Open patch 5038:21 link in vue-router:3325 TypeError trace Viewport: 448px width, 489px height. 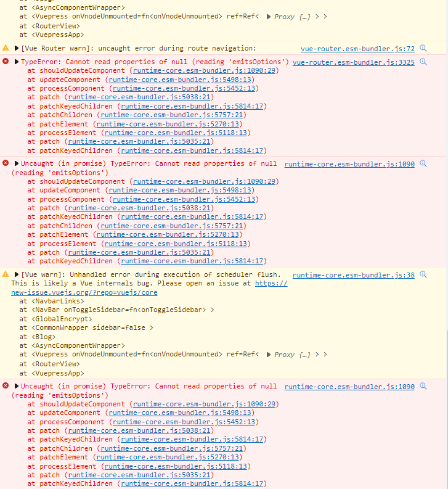point(139,97)
